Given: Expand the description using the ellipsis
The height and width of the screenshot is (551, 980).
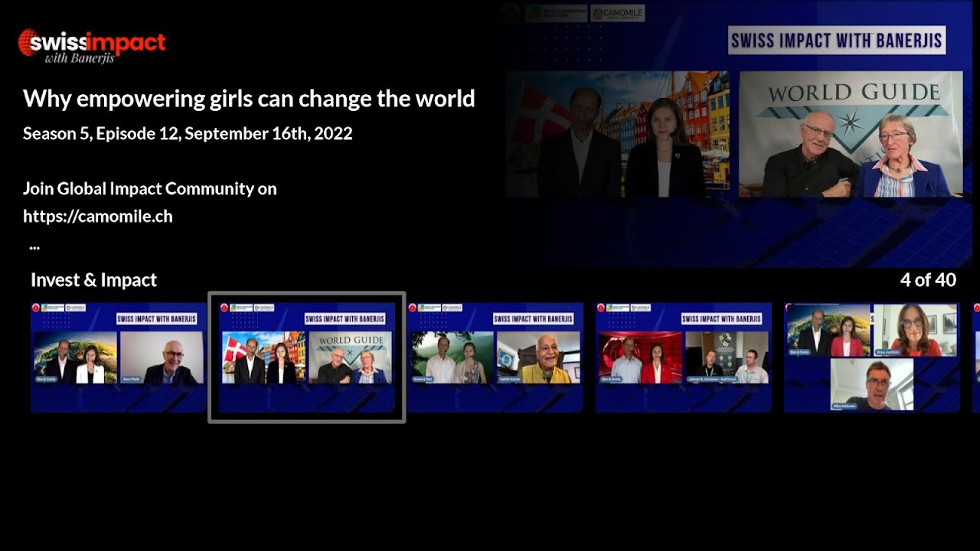Looking at the screenshot, I should click(34, 246).
